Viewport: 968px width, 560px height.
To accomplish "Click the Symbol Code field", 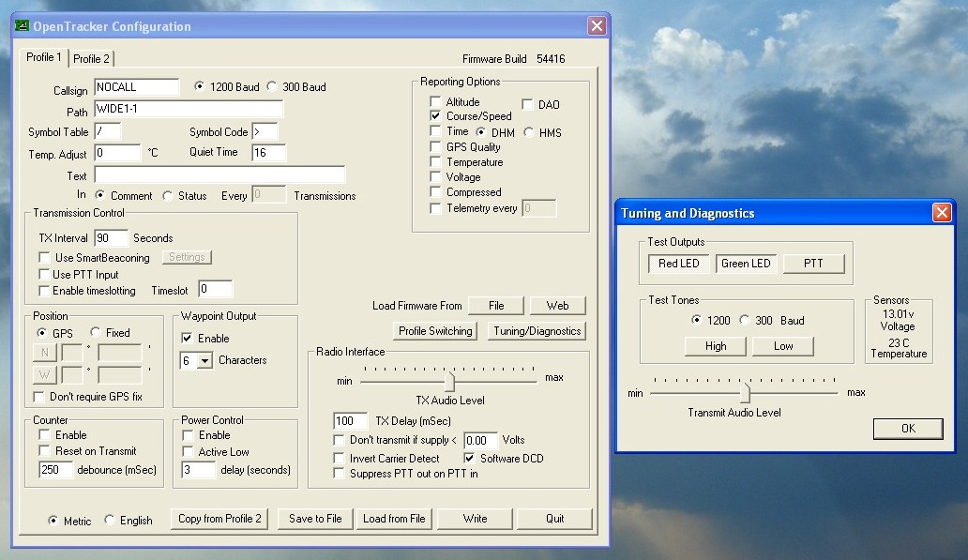I will click(x=265, y=131).
